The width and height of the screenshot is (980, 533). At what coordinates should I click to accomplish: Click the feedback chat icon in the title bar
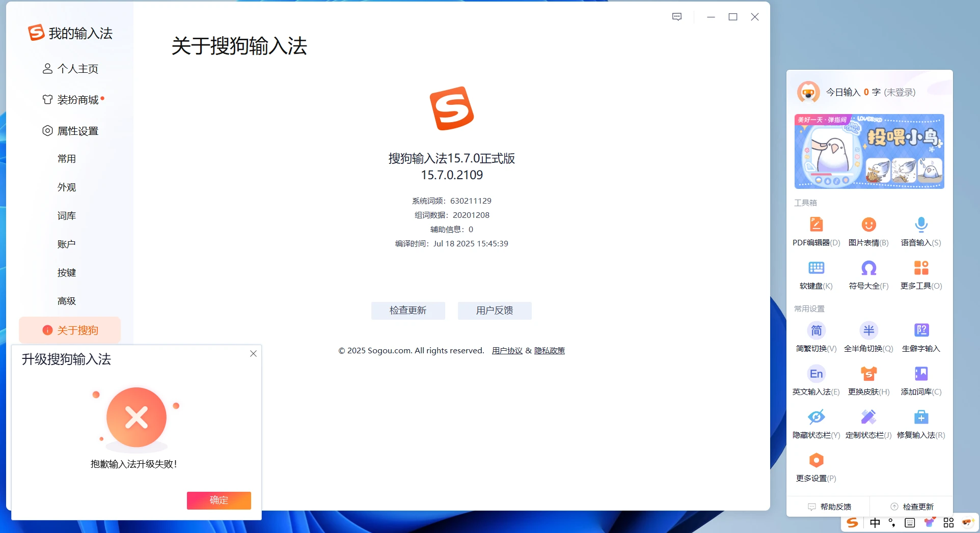pos(677,17)
